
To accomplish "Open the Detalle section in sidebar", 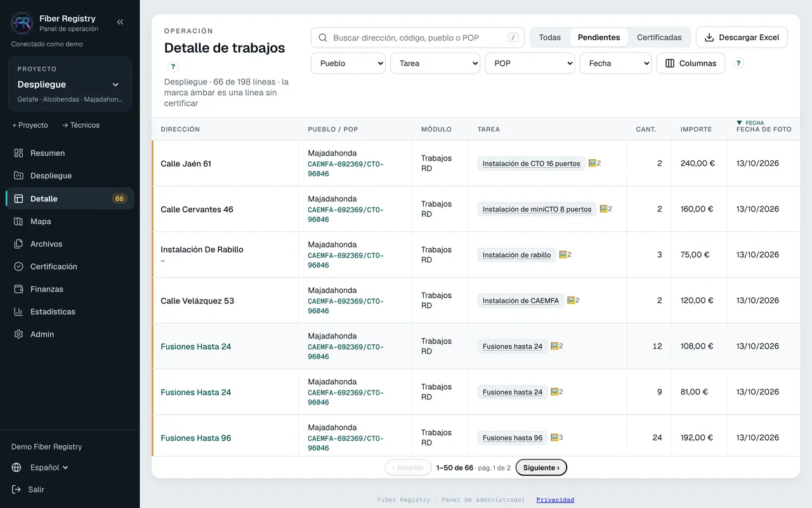I will click(70, 199).
